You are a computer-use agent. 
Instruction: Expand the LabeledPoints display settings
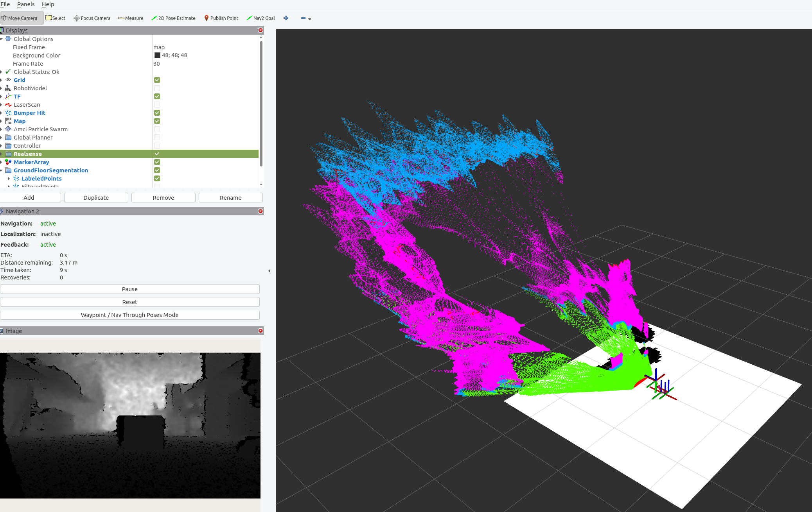pos(9,178)
